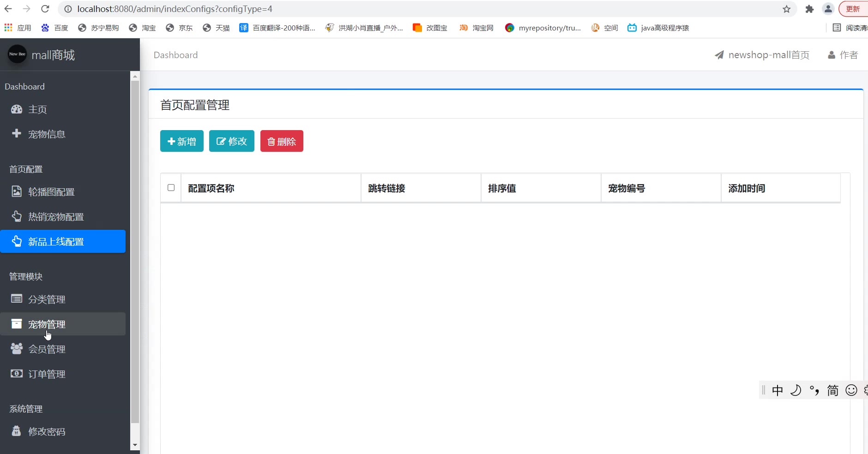The width and height of the screenshot is (868, 454).
Task: Click the 主页 dashboard icon in sidebar
Action: [17, 109]
